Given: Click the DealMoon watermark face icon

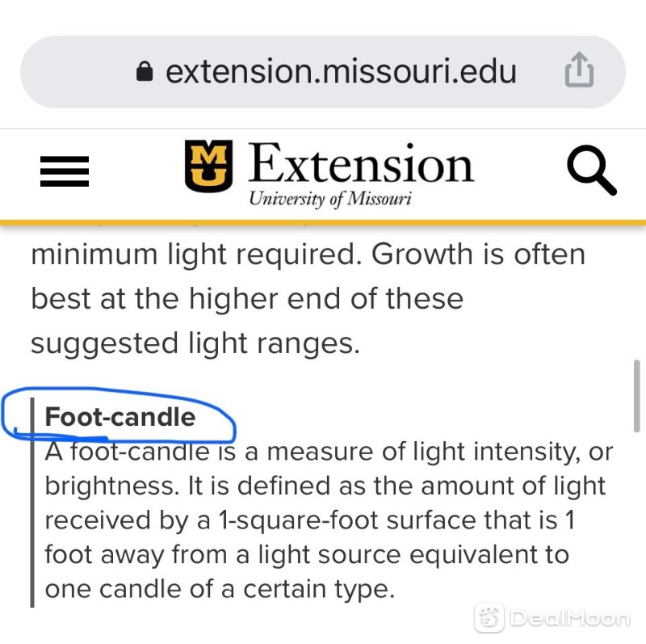Looking at the screenshot, I should 489,617.
